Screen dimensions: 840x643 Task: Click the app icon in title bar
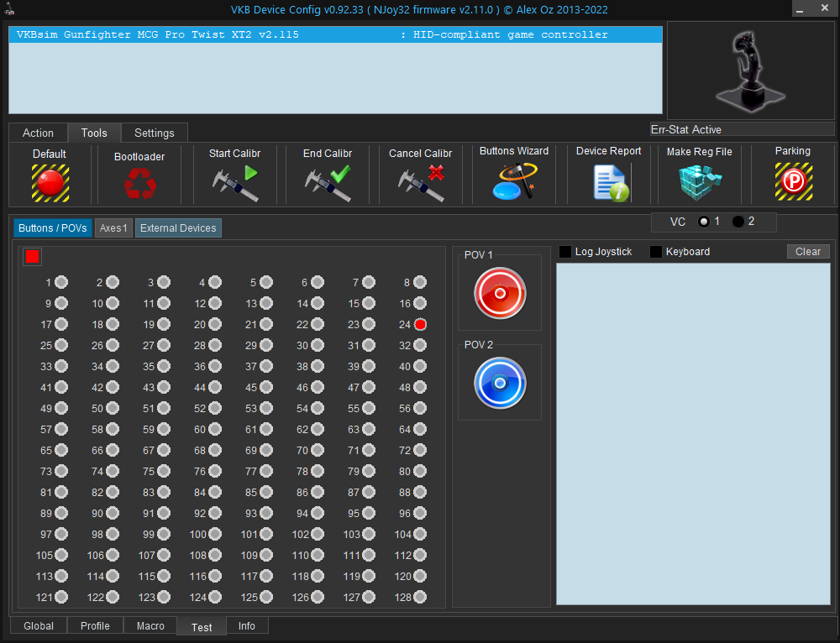click(9, 8)
